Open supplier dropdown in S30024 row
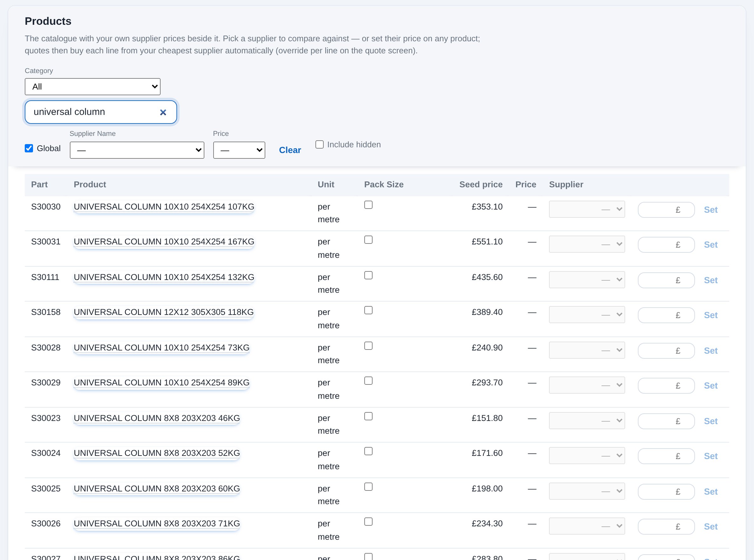This screenshot has width=754, height=560. pos(587,456)
